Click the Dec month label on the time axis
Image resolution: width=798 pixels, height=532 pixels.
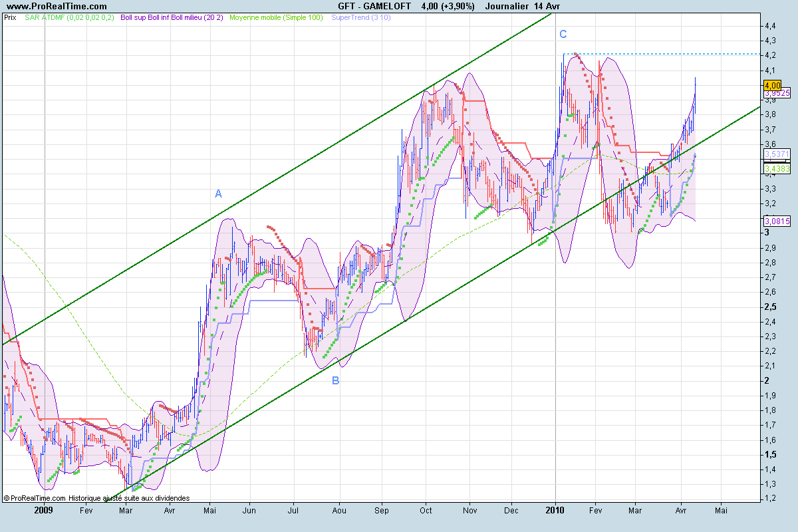point(511,510)
